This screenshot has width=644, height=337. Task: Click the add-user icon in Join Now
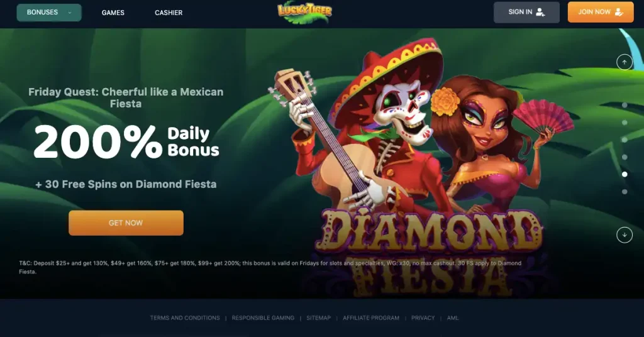click(x=619, y=13)
